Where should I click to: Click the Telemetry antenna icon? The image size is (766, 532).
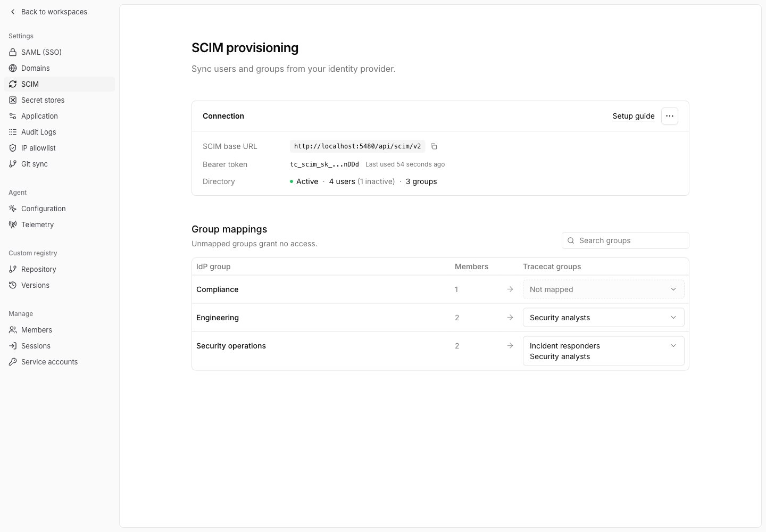coord(13,225)
